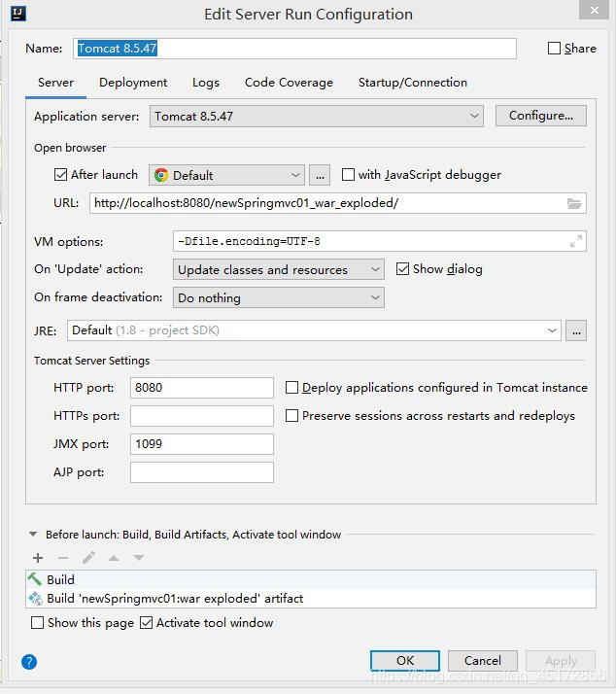The image size is (616, 694).
Task: Click the ellipsis button next to browser dropdown
Action: coord(320,175)
